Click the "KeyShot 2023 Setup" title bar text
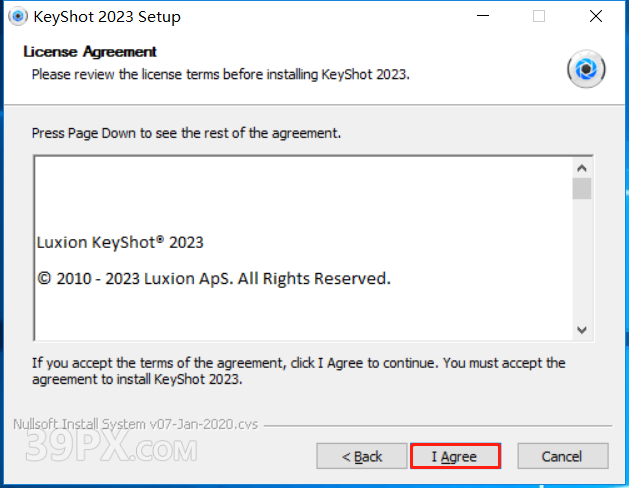The height and width of the screenshot is (488, 629). pos(107,17)
